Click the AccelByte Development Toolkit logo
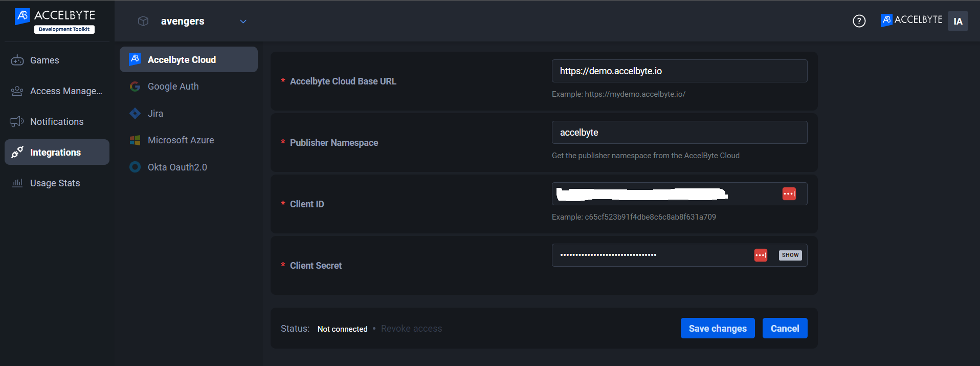This screenshot has height=366, width=980. coord(55,20)
